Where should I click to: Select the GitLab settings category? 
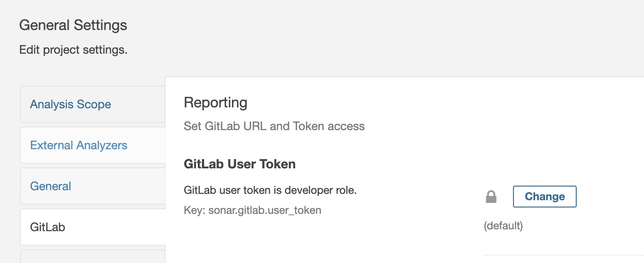pyautogui.click(x=47, y=227)
